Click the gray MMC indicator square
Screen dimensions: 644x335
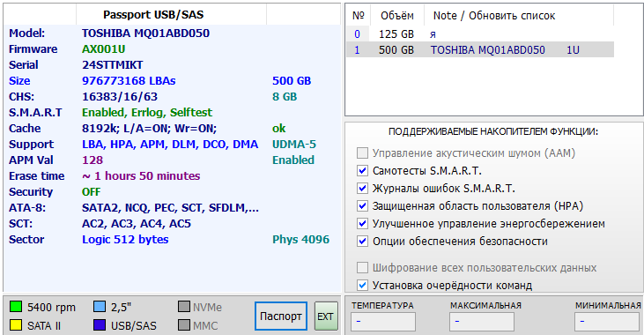184,325
